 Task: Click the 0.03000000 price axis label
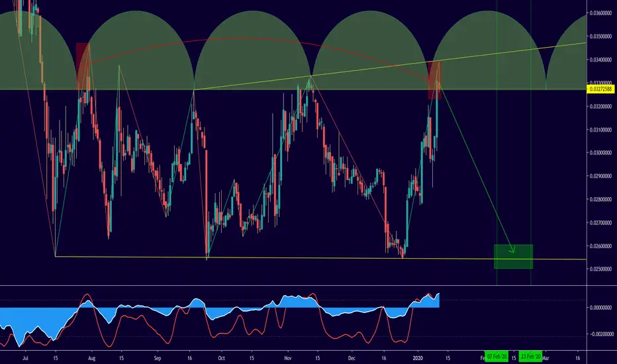coord(600,153)
